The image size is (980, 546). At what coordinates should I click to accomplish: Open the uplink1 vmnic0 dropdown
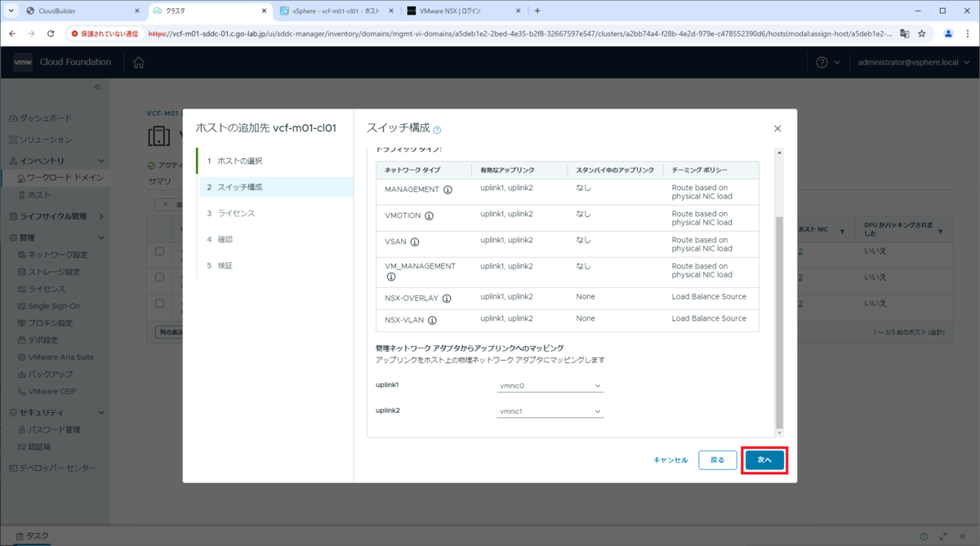coord(550,386)
